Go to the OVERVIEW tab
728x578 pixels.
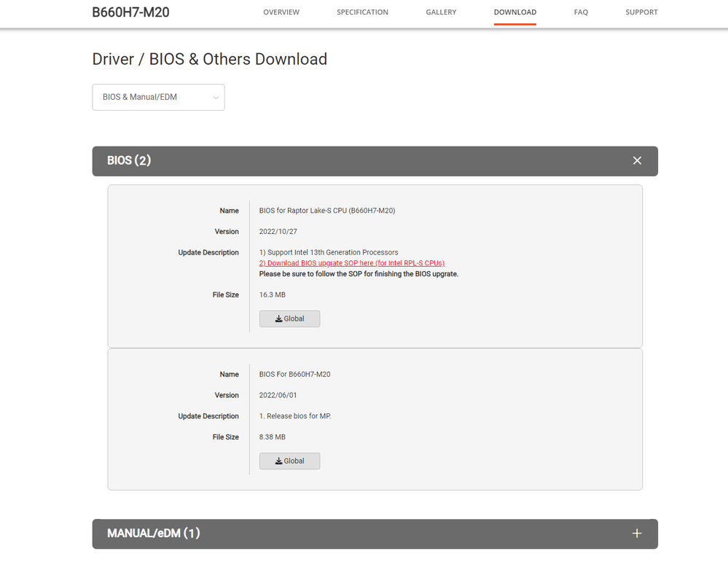(281, 12)
